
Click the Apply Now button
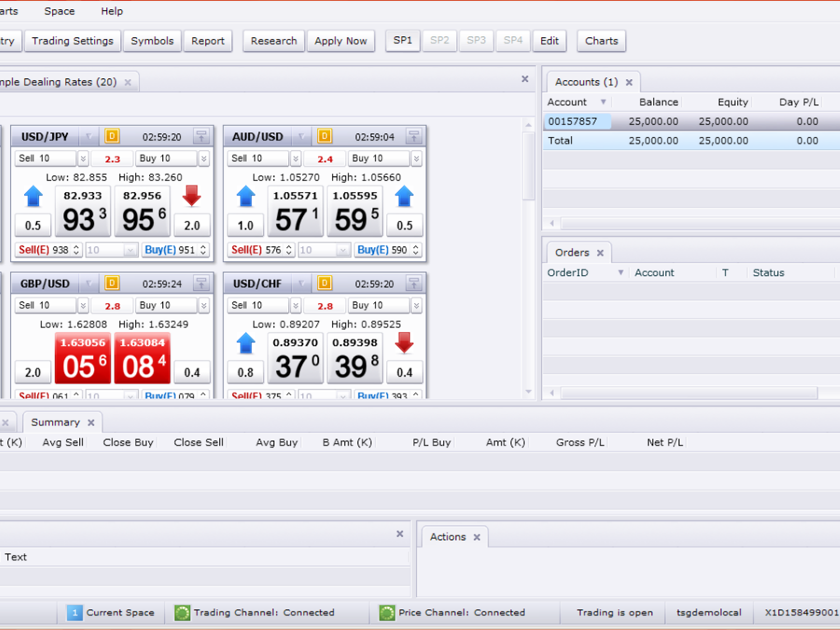coord(341,41)
